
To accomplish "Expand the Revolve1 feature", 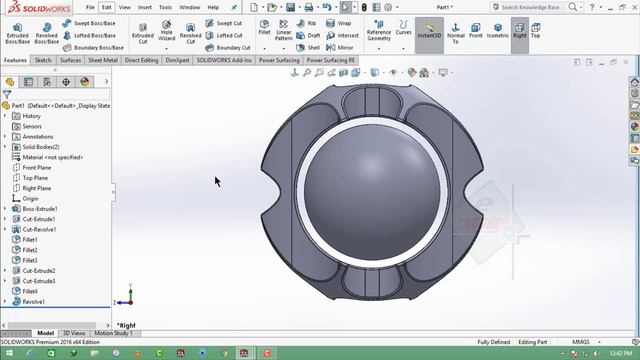I will (x=5, y=302).
